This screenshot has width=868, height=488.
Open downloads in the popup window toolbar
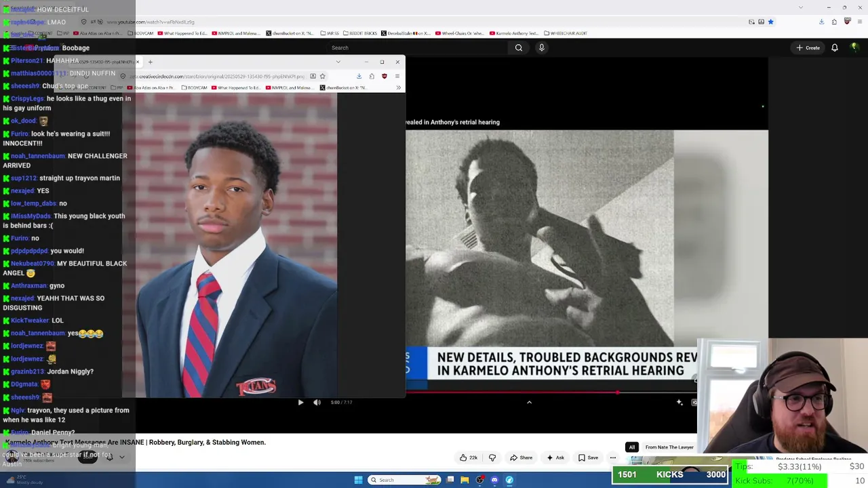359,77
